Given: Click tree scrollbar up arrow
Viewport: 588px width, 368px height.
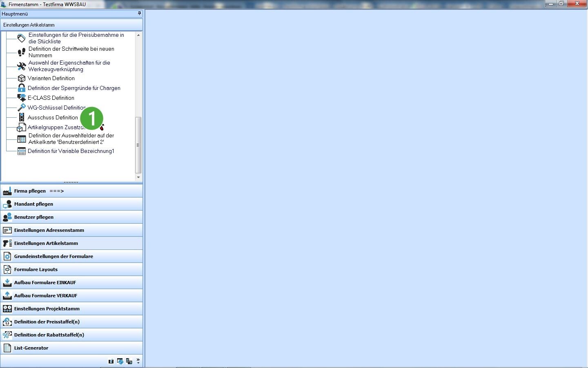Looking at the screenshot, I should point(138,35).
